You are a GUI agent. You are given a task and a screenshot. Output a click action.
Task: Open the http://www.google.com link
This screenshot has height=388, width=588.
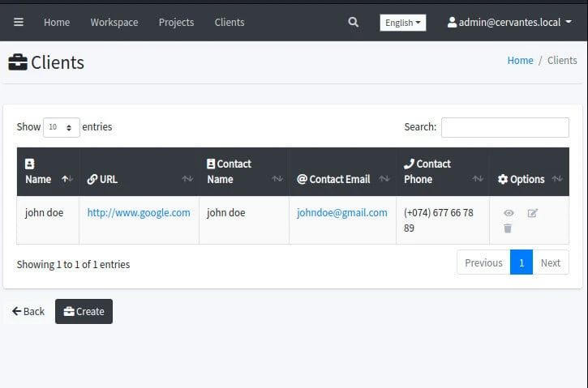click(139, 213)
